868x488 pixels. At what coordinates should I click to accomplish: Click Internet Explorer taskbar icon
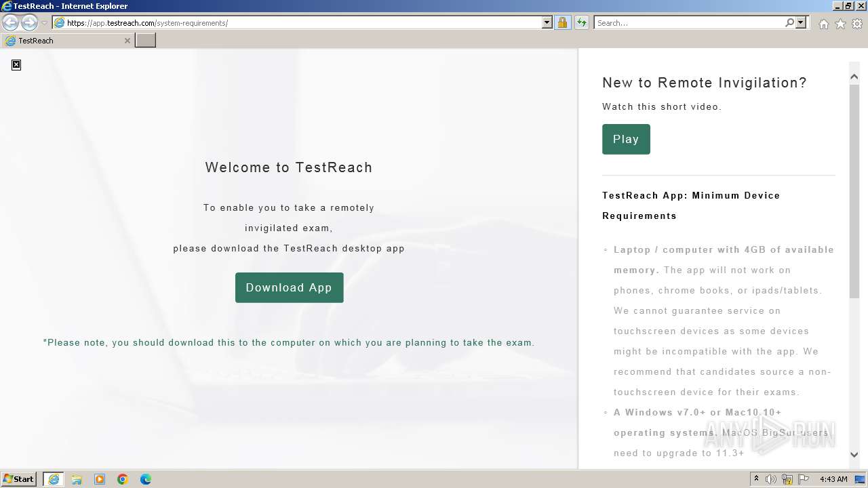coord(54,479)
